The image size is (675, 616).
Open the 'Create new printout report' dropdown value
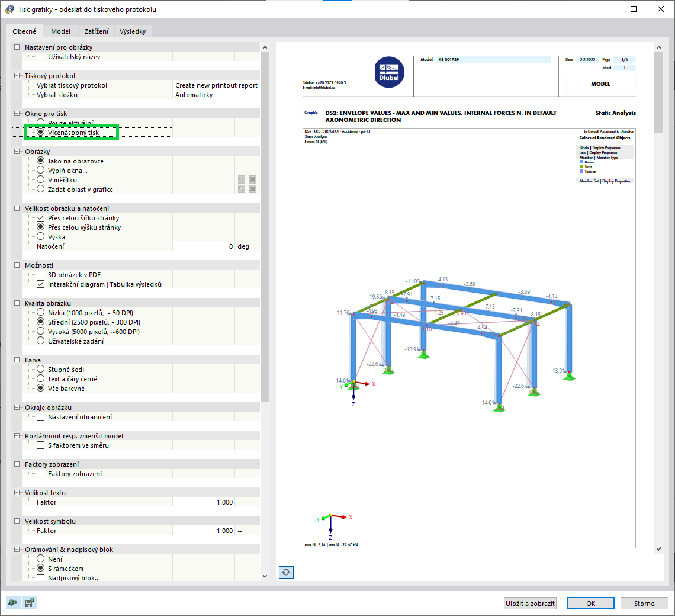[x=216, y=85]
